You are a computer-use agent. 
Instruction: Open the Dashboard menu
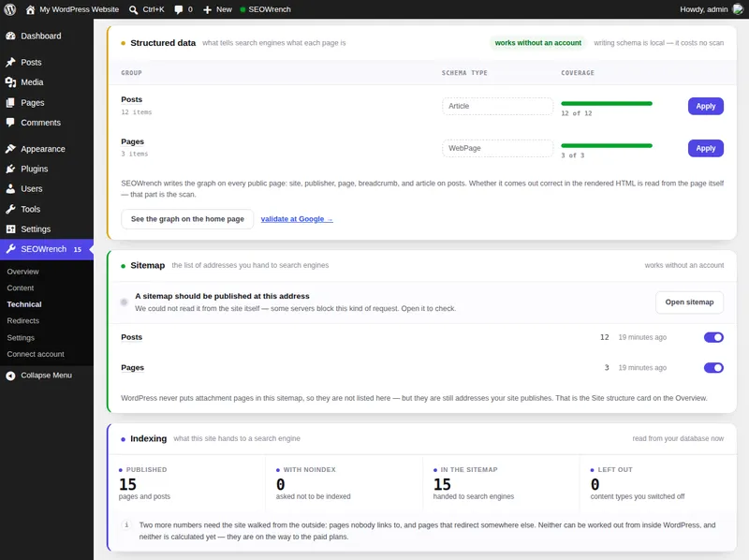point(41,36)
